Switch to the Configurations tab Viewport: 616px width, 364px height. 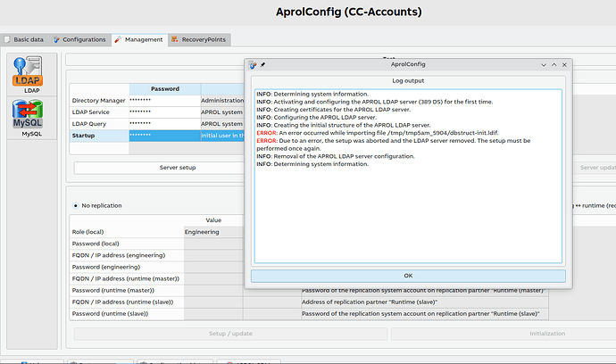click(79, 39)
